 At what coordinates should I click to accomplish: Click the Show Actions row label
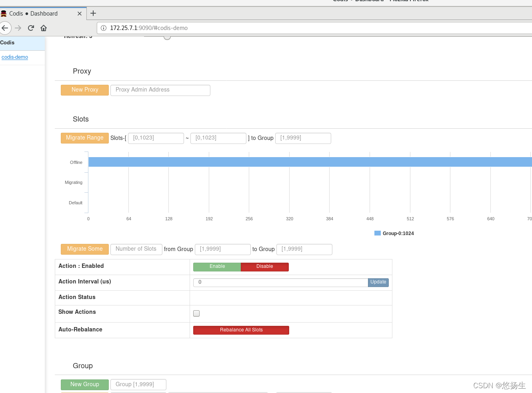click(x=77, y=312)
